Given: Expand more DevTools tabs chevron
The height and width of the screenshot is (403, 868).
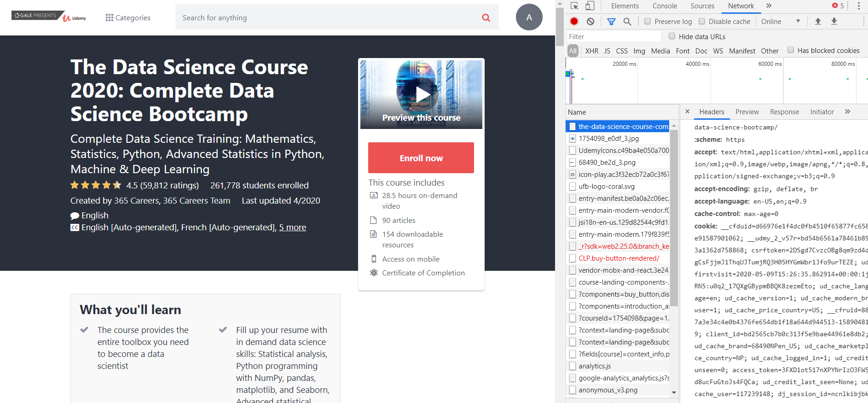Looking at the screenshot, I should coord(769,6).
